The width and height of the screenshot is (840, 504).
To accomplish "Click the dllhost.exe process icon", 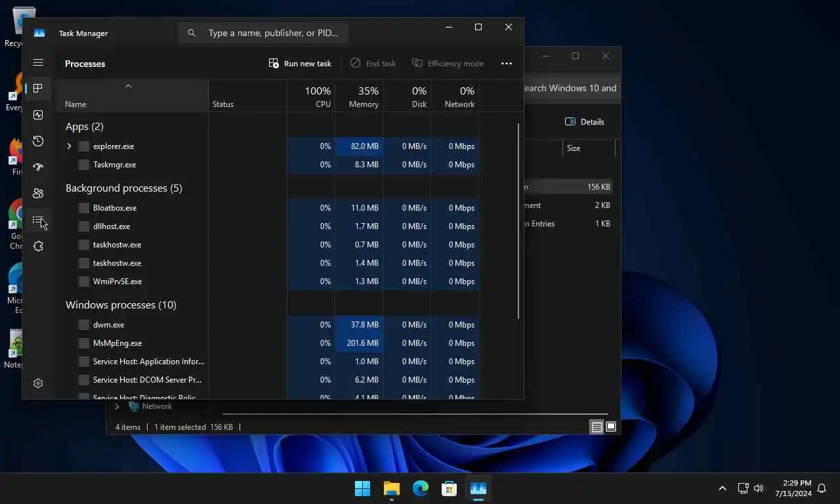I will (83, 226).
